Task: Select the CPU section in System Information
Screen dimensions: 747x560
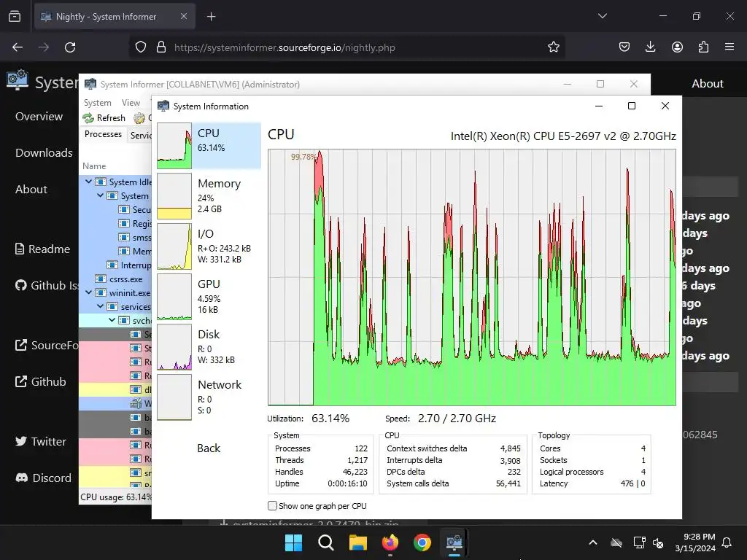Action: click(209, 146)
